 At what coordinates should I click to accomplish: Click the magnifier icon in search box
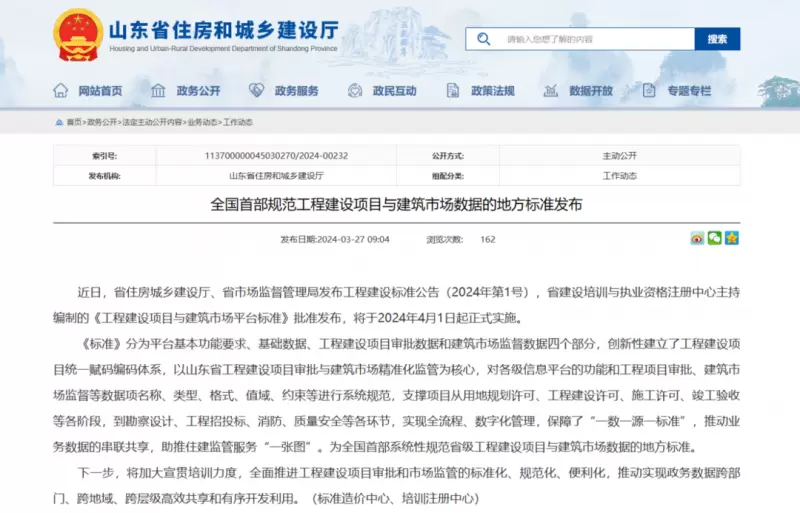coord(485,39)
